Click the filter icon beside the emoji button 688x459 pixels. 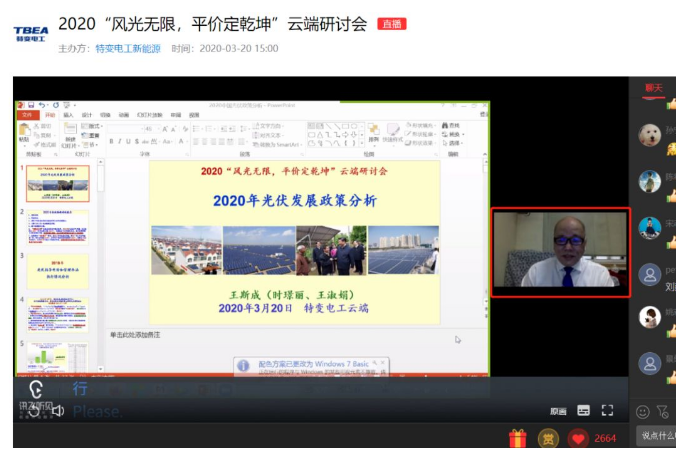664,411
